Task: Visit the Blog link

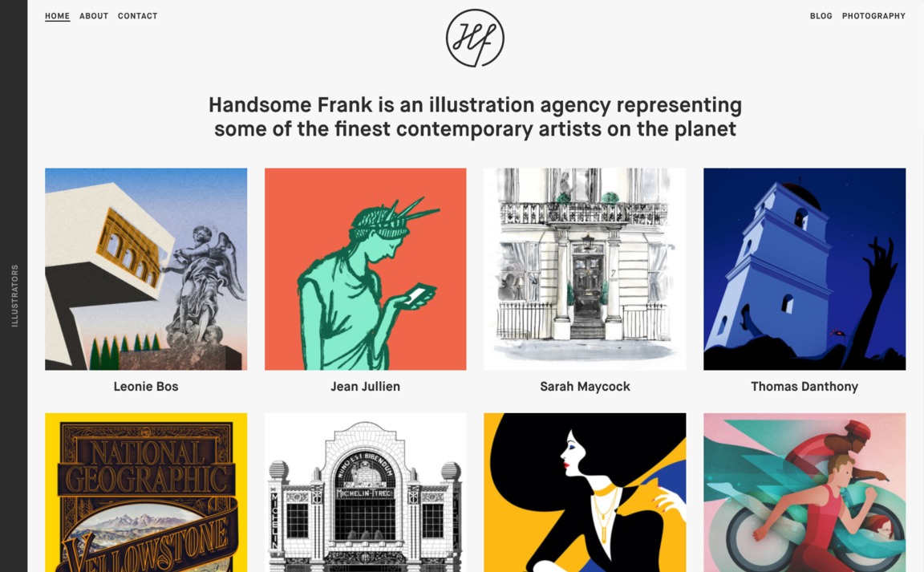Action: [821, 16]
